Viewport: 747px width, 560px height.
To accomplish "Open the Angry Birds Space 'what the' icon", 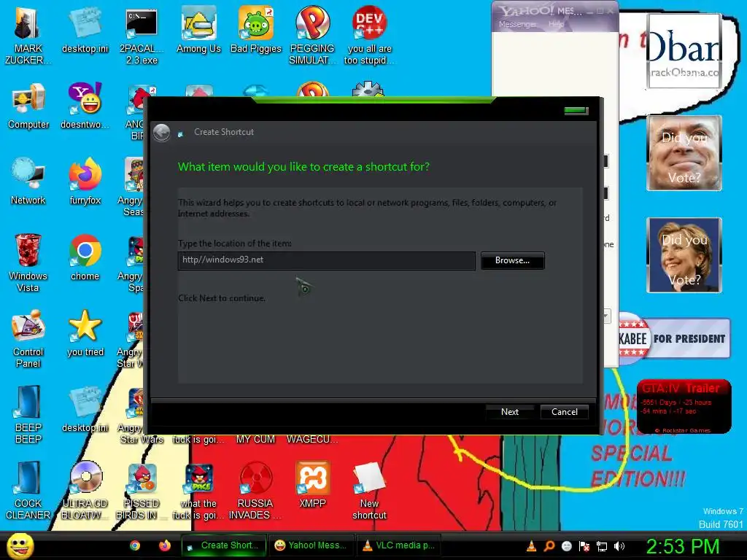I will [198, 490].
